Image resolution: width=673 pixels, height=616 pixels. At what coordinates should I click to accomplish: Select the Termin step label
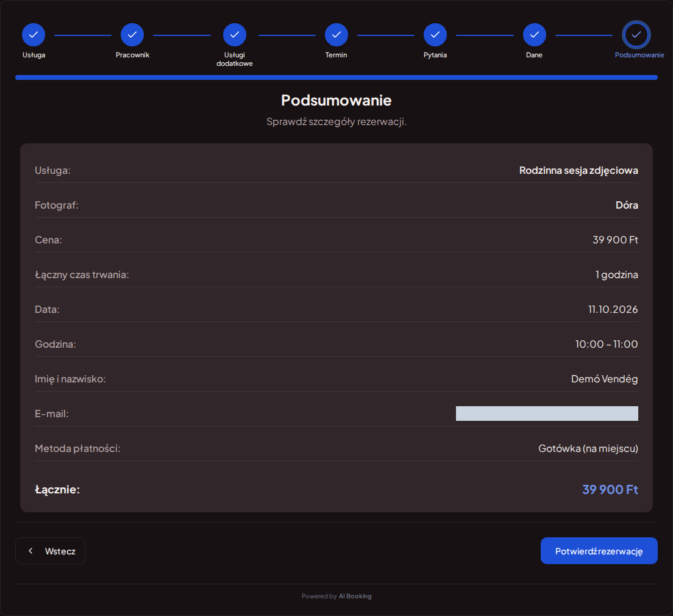(x=336, y=55)
